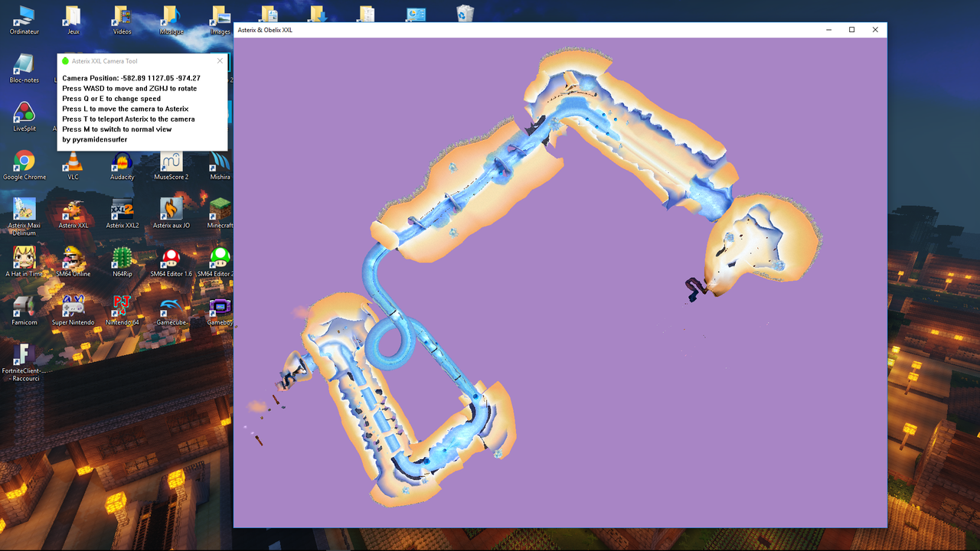Open the Recycle Bin on the desktop
The image size is (980, 551).
465,14
